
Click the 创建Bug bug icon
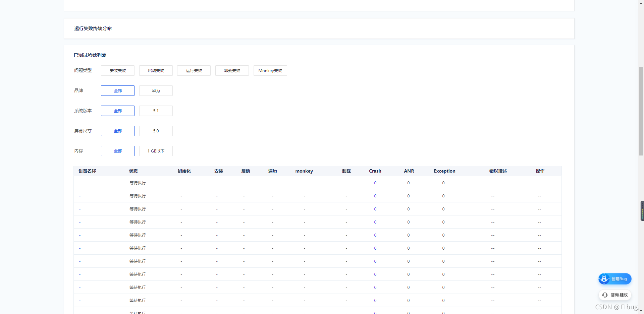click(x=604, y=278)
